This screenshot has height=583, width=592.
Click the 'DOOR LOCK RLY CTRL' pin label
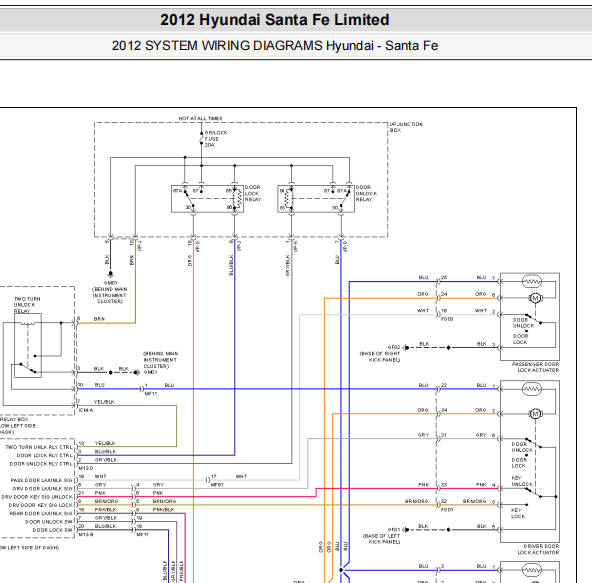point(44,455)
